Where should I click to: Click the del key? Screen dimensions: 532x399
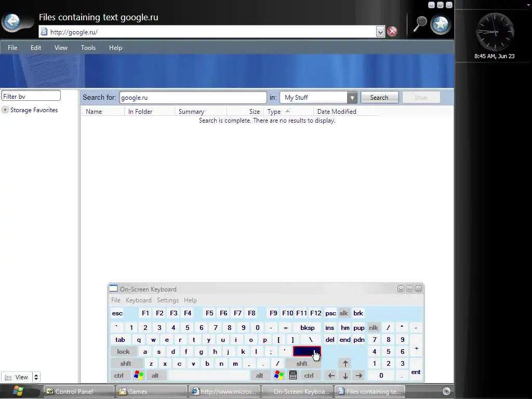(330, 340)
